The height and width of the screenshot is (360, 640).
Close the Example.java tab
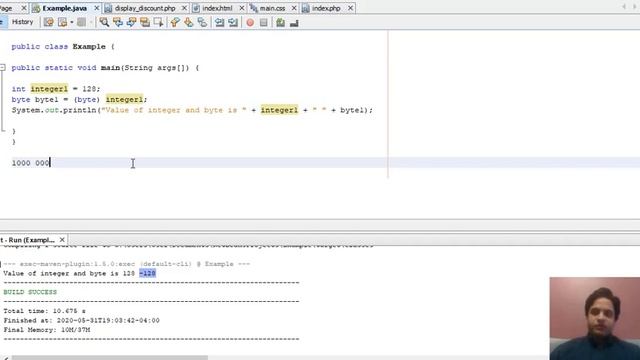point(97,8)
